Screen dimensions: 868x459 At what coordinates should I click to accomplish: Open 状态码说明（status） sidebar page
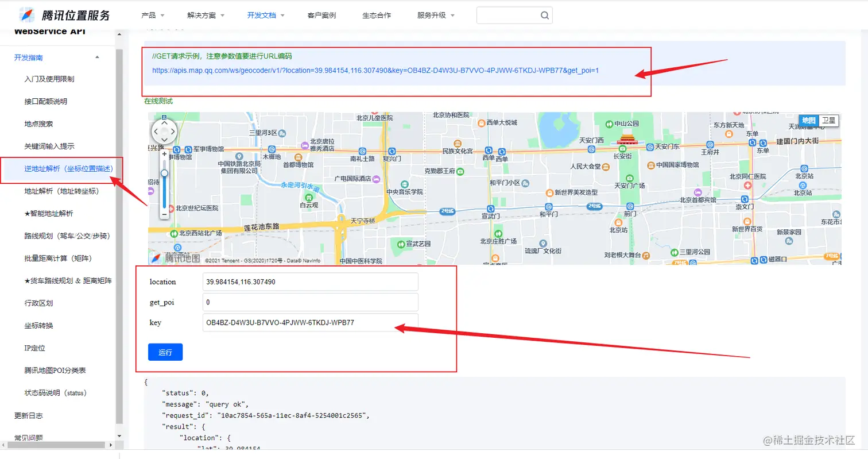click(x=56, y=393)
